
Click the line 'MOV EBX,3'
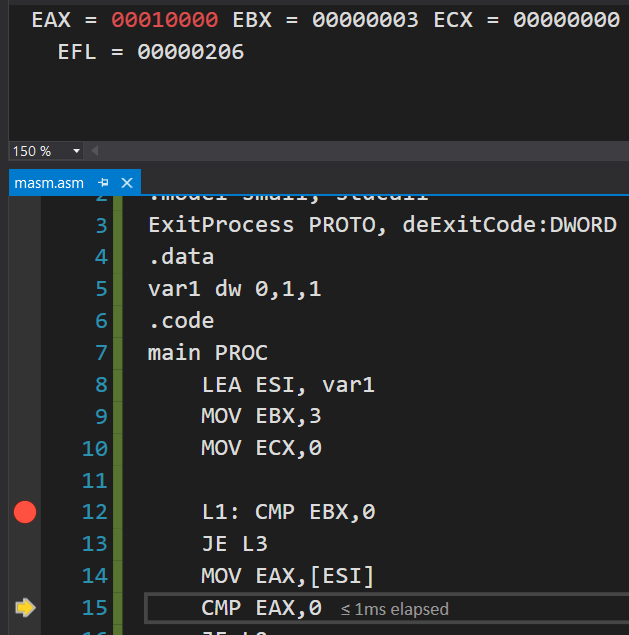coord(261,416)
